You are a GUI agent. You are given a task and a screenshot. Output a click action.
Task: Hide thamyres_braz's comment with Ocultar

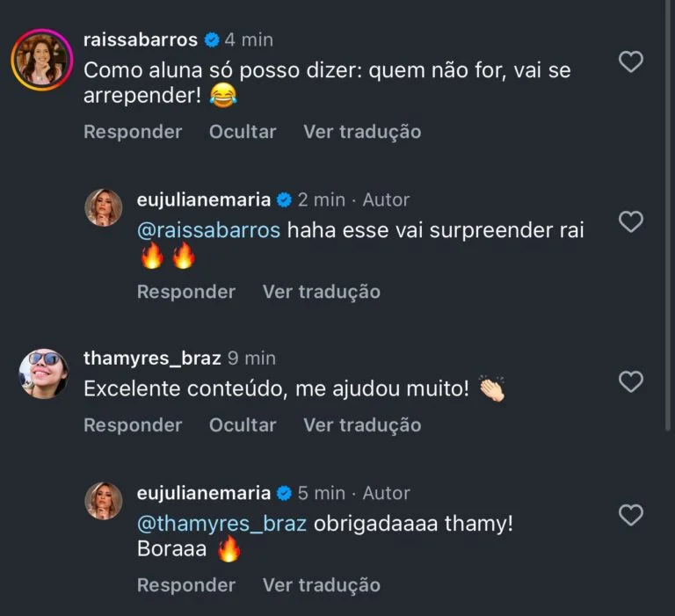point(243,425)
